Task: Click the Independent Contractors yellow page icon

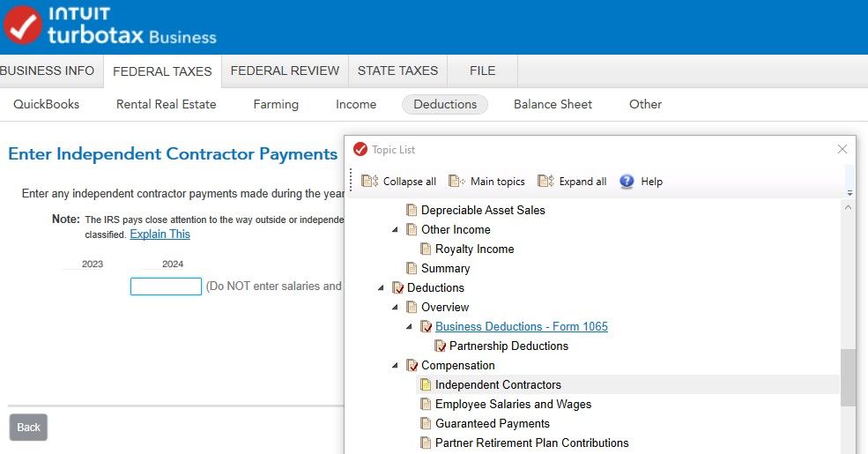Action: (426, 384)
